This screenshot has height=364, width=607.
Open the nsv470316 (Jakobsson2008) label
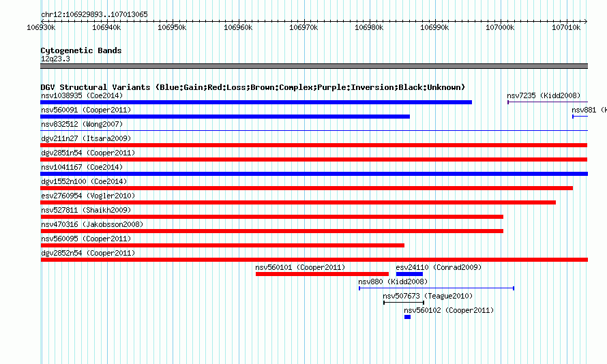pos(92,224)
